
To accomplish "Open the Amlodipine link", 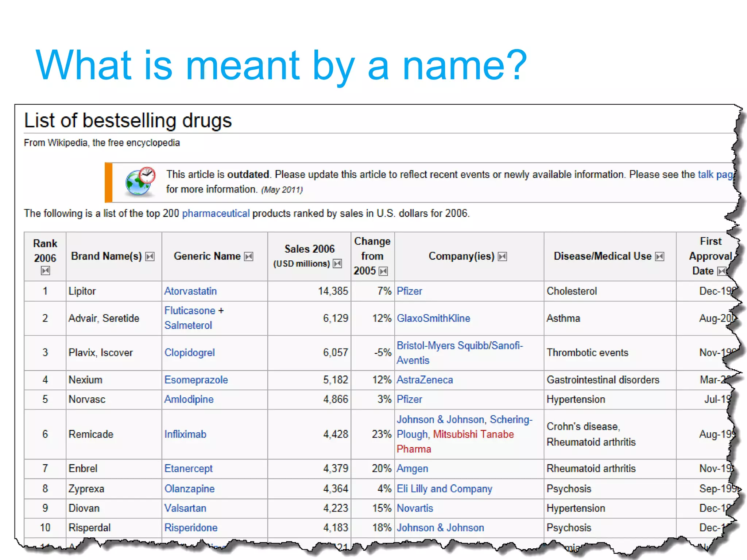I will coord(189,399).
